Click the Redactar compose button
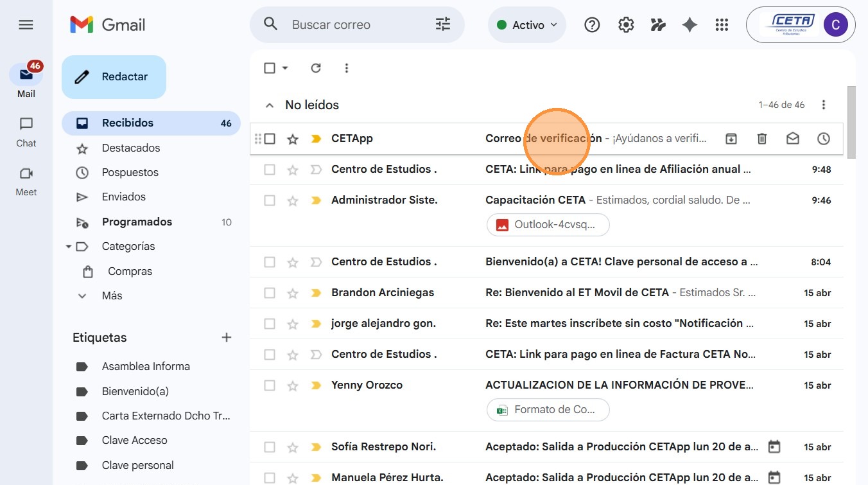This screenshot has height=485, width=868. (114, 77)
